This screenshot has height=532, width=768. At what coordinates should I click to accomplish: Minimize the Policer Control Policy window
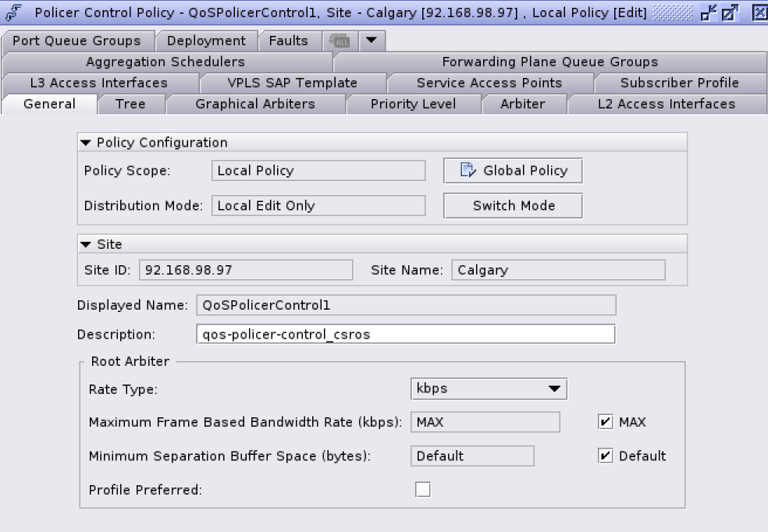[709, 12]
